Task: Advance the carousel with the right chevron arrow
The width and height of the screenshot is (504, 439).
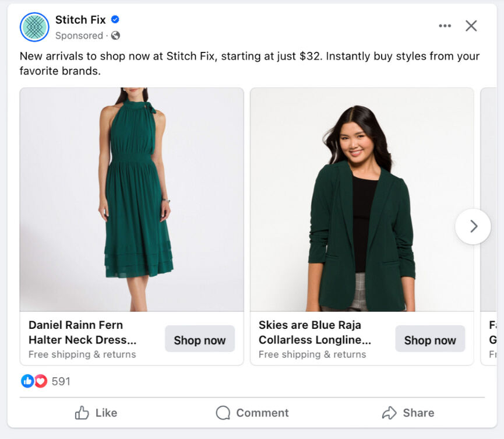Action: (x=473, y=226)
